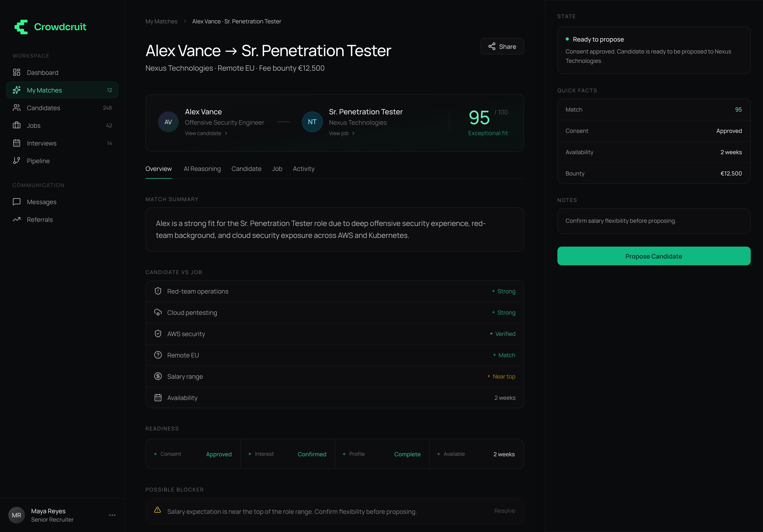Click the Share button
Screen dimensions: 763x532
pos(502,46)
